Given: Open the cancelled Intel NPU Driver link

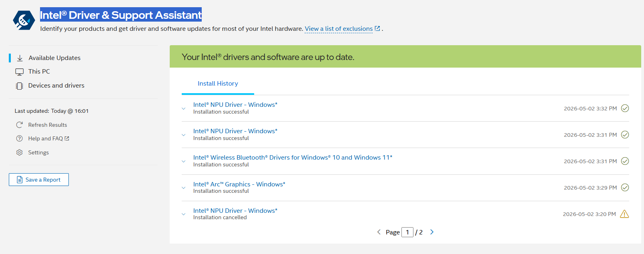Looking at the screenshot, I should point(235,211).
